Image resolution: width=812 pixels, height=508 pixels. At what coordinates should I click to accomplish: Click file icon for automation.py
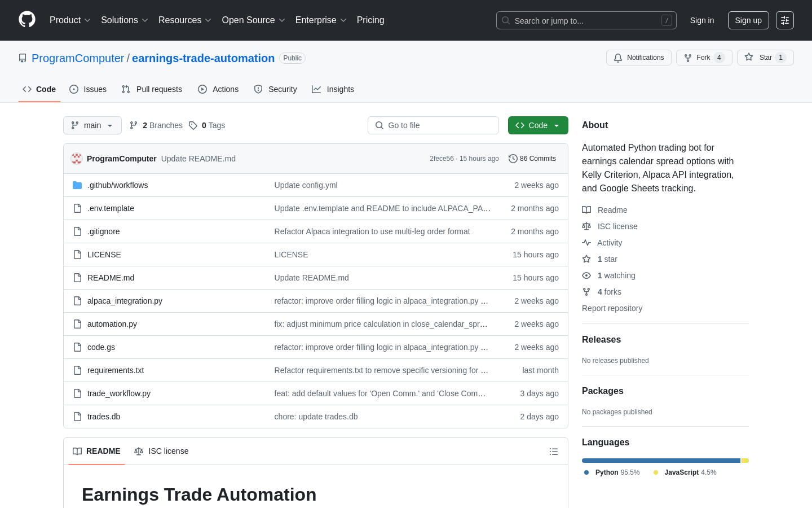point(77,324)
